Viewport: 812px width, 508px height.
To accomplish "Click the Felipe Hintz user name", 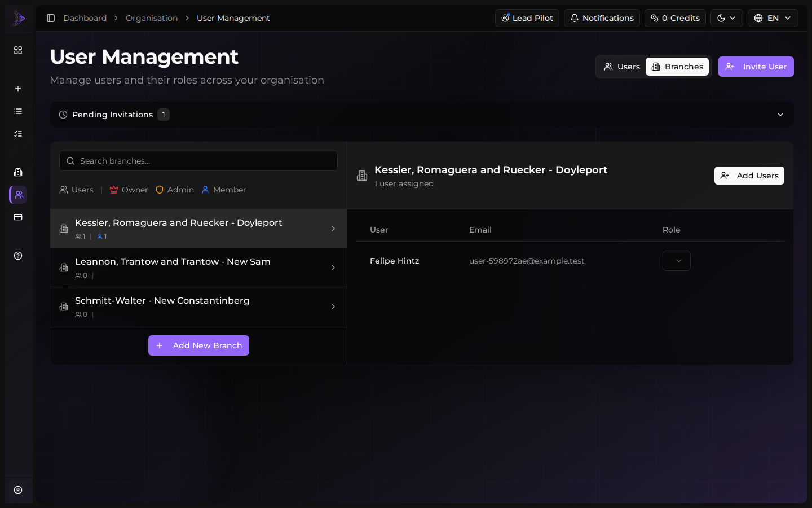I will click(395, 261).
